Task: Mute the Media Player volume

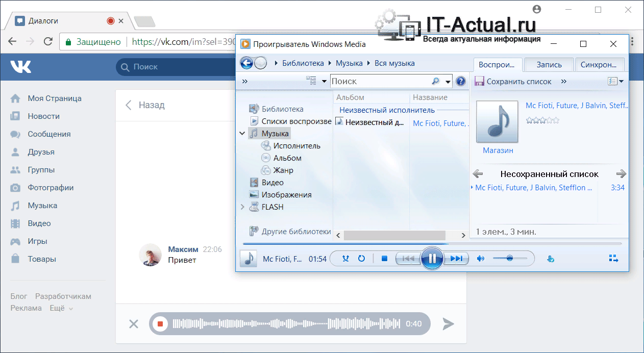Action: (x=480, y=259)
